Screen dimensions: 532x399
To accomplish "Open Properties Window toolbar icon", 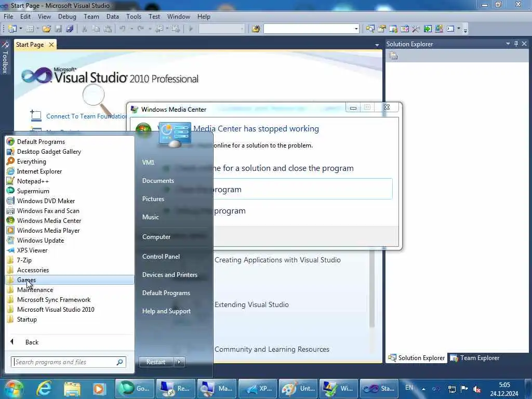I will [382, 29].
